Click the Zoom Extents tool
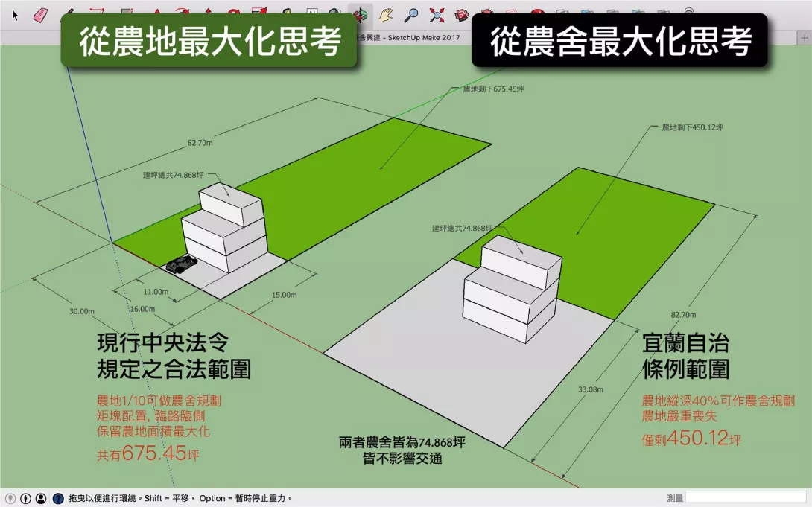Viewport: 812px width, 507px height. click(x=437, y=15)
